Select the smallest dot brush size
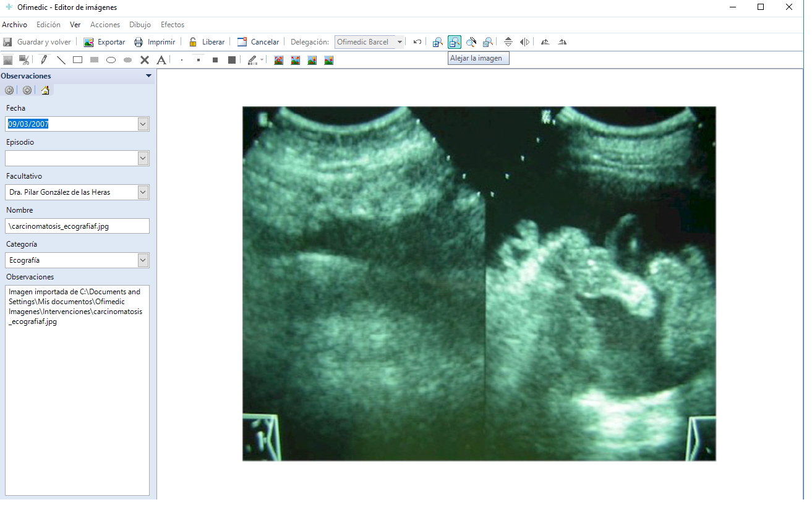The width and height of the screenshot is (812, 510). [182, 61]
